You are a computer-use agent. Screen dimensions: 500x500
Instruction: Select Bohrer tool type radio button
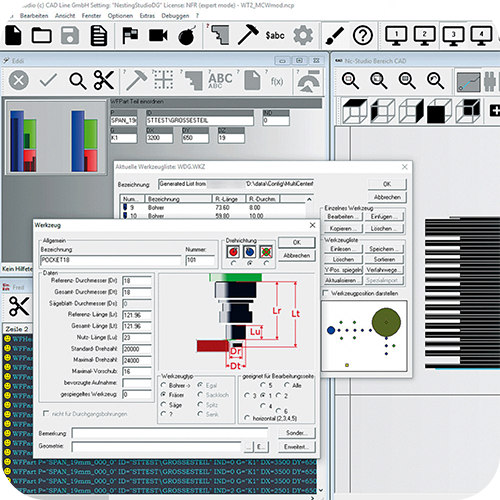(164, 385)
